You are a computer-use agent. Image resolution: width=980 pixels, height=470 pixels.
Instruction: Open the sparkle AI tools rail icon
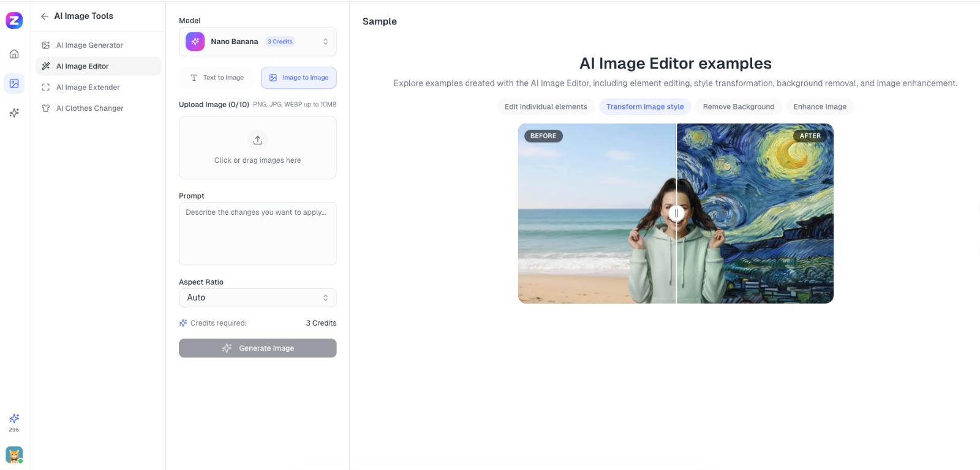click(x=14, y=113)
